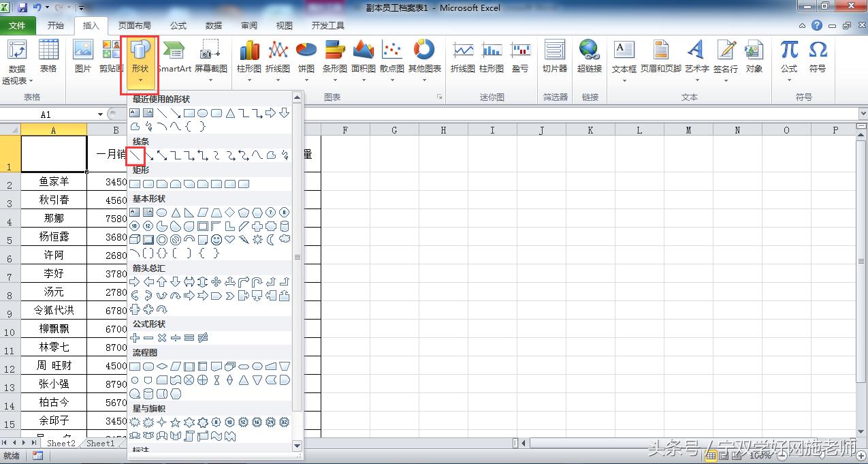Switch to the Sheet1 worksheet tab
This screenshot has width=868, height=464.
(101, 443)
